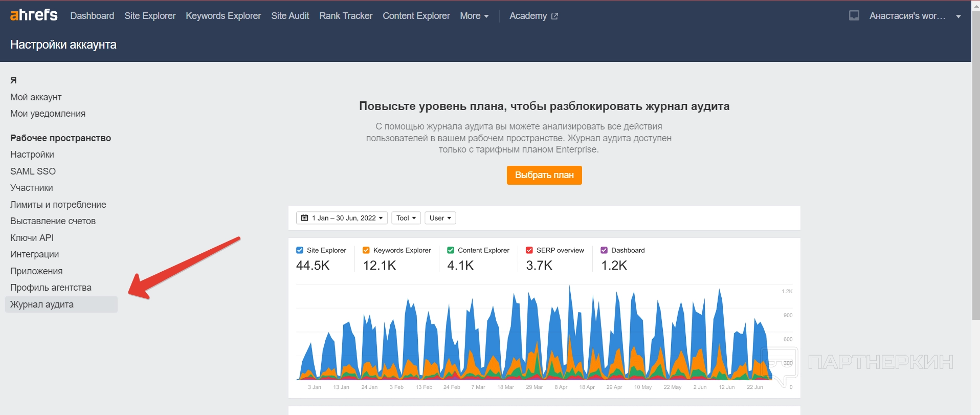This screenshot has width=980, height=415.
Task: Click the Ahrefs logo
Action: pos(34,15)
